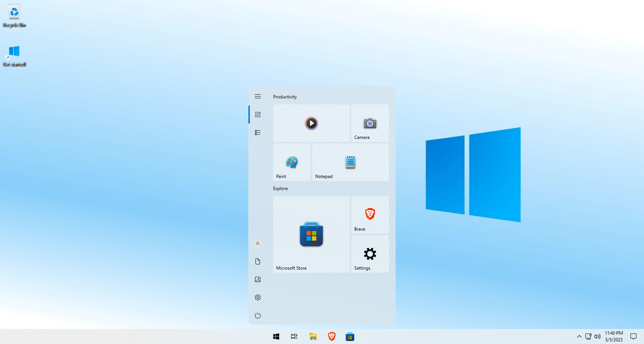Image resolution: width=644 pixels, height=344 pixels.
Task: Click the Windows Start button on taskbar
Action: (276, 336)
